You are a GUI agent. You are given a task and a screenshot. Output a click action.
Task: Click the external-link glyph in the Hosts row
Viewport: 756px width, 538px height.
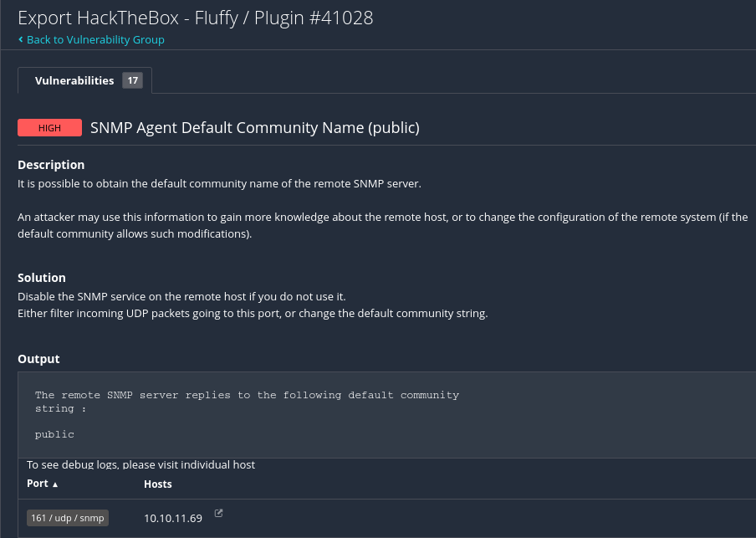click(217, 512)
